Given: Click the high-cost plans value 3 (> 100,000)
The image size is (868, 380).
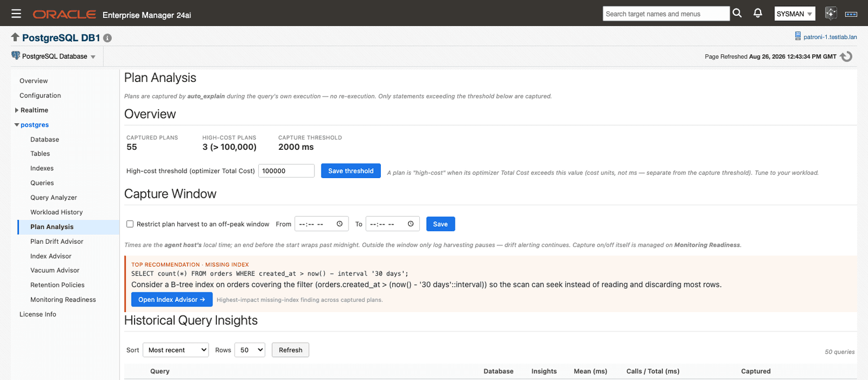Looking at the screenshot, I should tap(229, 147).
